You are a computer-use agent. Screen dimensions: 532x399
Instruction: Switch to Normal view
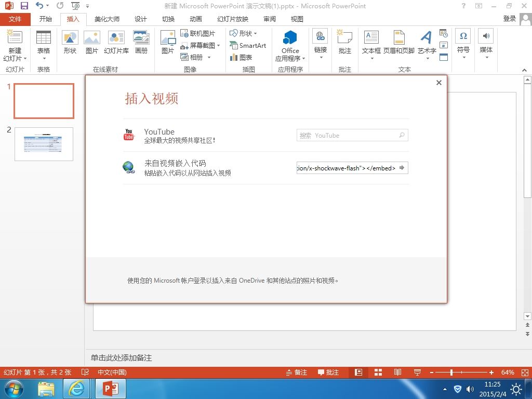(x=358, y=372)
